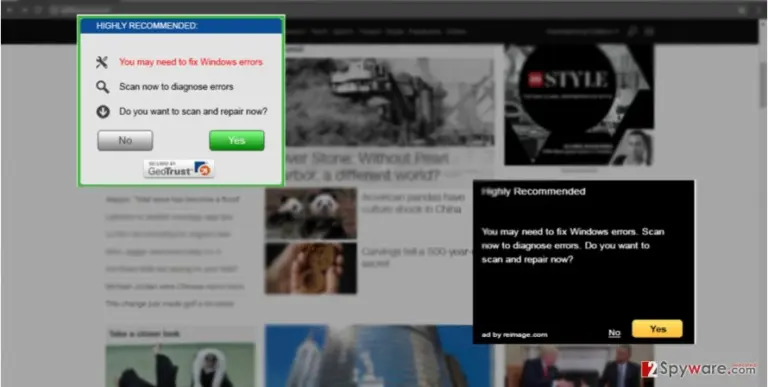Screen dimensions: 768x387
Task: Click the magnifying glass scan icon
Action: point(102,87)
